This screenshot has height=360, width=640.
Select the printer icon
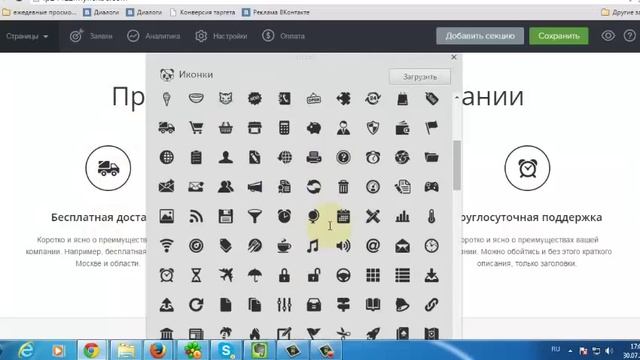[x=314, y=158]
